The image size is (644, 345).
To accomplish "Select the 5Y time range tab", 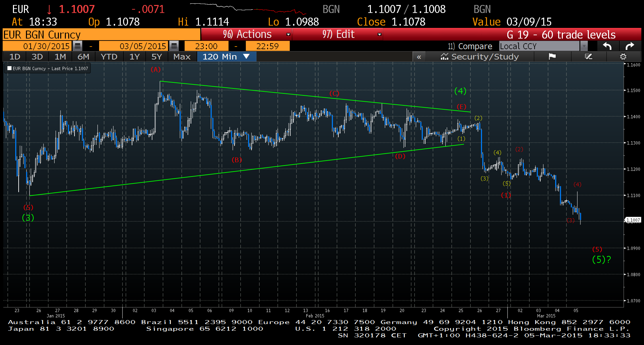I will pyautogui.click(x=156, y=57).
